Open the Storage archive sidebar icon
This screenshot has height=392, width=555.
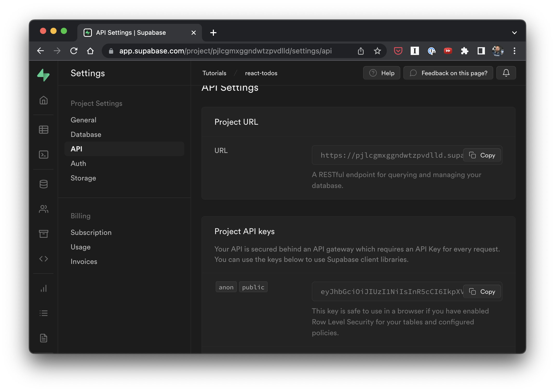[x=43, y=234]
